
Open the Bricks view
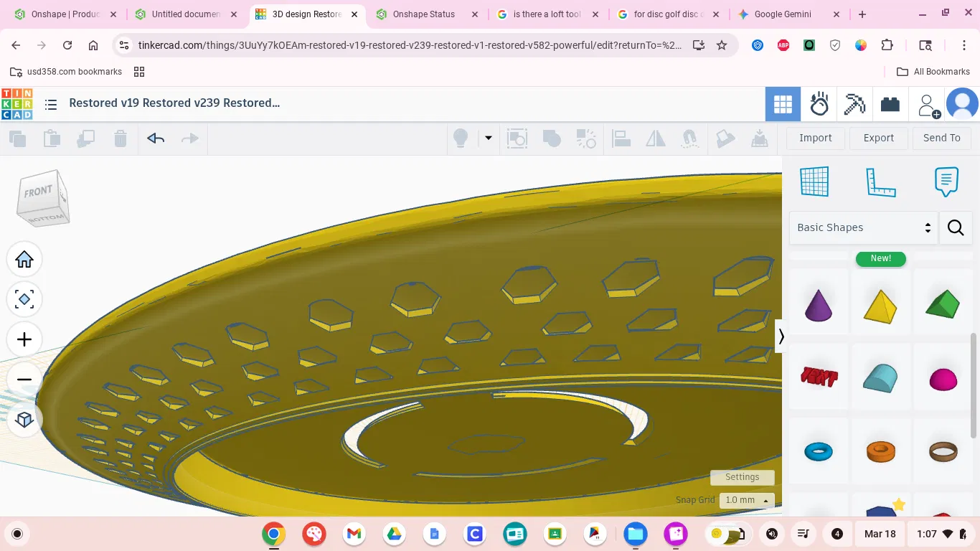point(890,105)
